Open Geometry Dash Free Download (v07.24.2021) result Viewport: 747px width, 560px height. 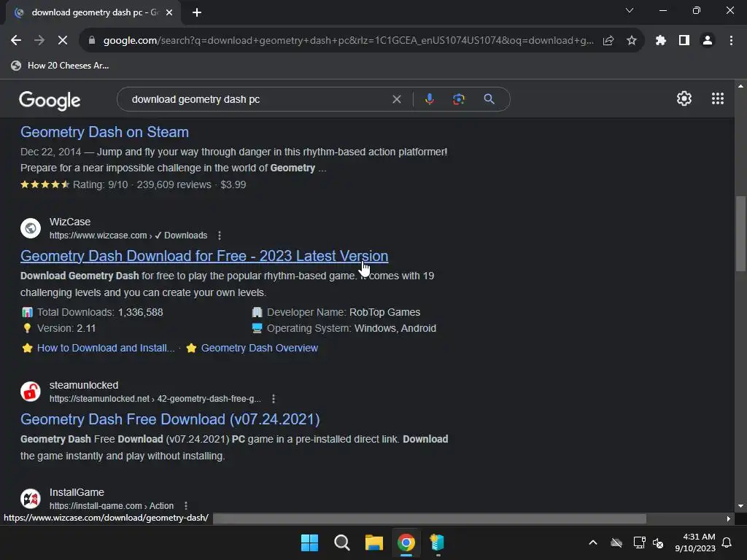click(170, 419)
